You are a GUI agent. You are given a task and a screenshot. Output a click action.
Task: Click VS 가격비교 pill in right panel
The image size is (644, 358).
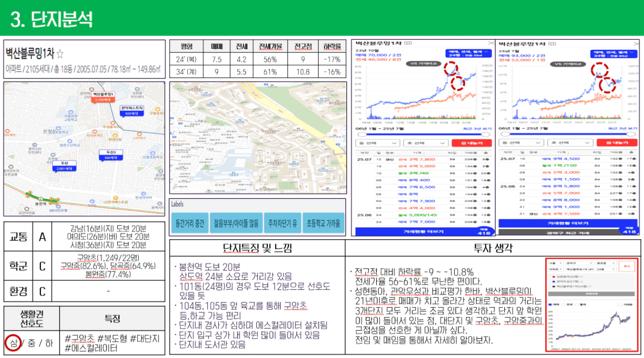(569, 63)
